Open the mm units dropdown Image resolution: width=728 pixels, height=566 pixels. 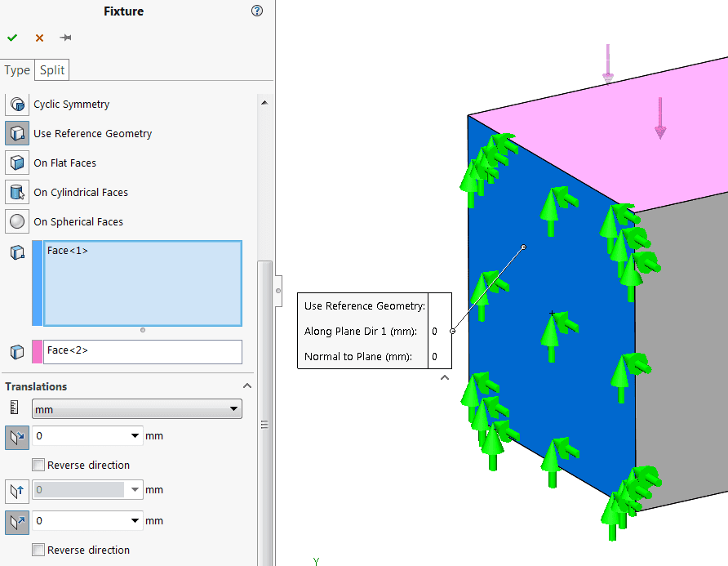click(137, 409)
